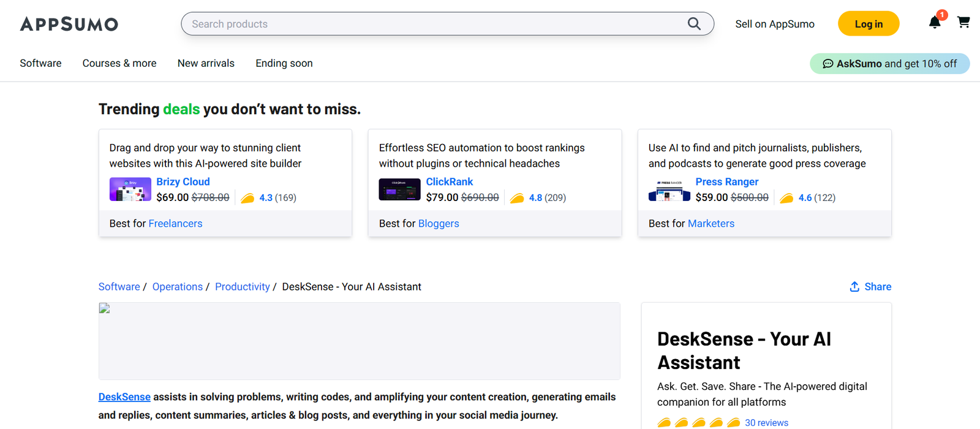Click the search magnifying glass icon
Image resolution: width=980 pixels, height=429 pixels.
(693, 24)
